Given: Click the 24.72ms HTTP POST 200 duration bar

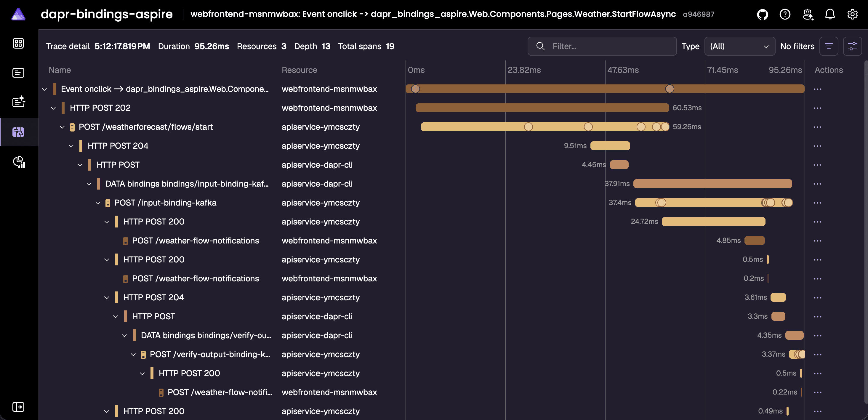Looking at the screenshot, I should tap(714, 222).
